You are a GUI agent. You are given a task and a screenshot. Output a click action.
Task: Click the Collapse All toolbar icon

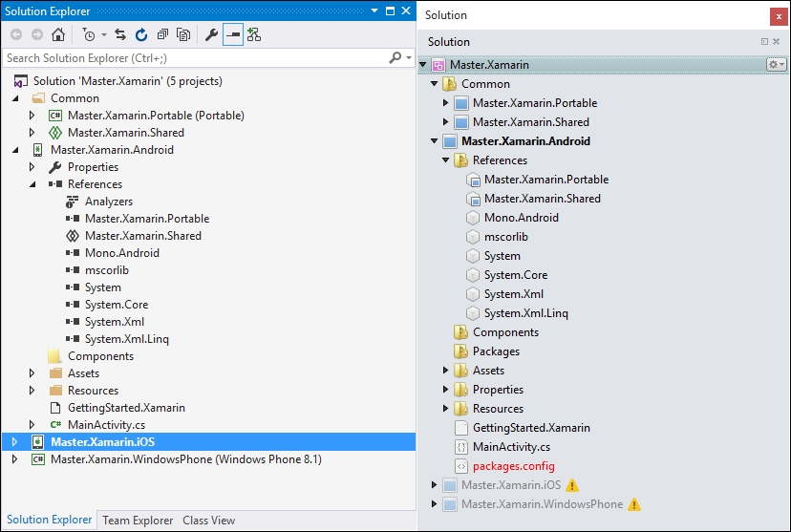pyautogui.click(x=162, y=34)
